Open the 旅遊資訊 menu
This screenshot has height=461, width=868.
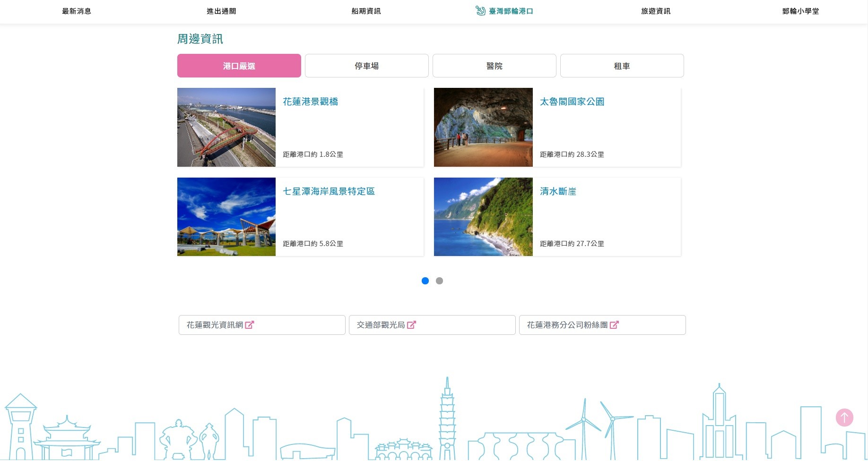(655, 11)
